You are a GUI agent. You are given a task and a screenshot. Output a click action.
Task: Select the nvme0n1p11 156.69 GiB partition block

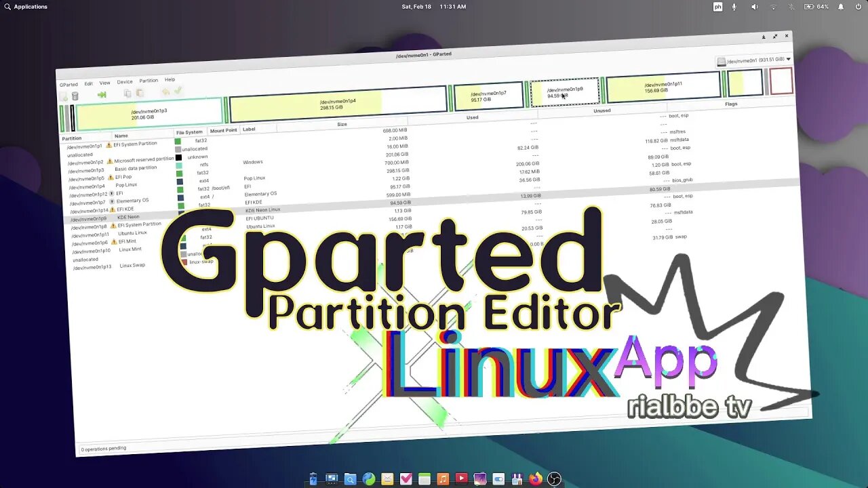tap(663, 87)
